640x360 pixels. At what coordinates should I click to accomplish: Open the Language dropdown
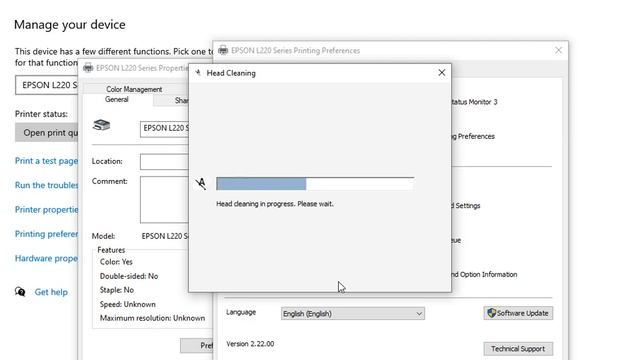[x=353, y=313]
